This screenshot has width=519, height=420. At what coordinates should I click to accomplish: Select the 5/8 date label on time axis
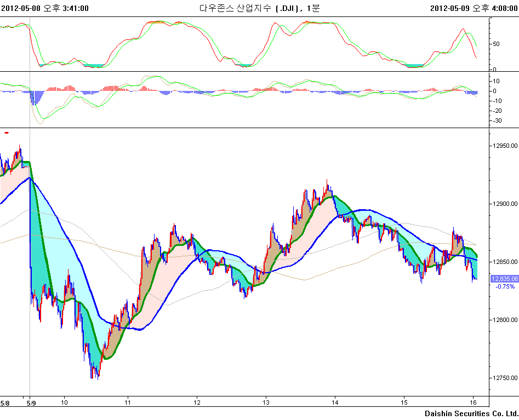click(5, 402)
